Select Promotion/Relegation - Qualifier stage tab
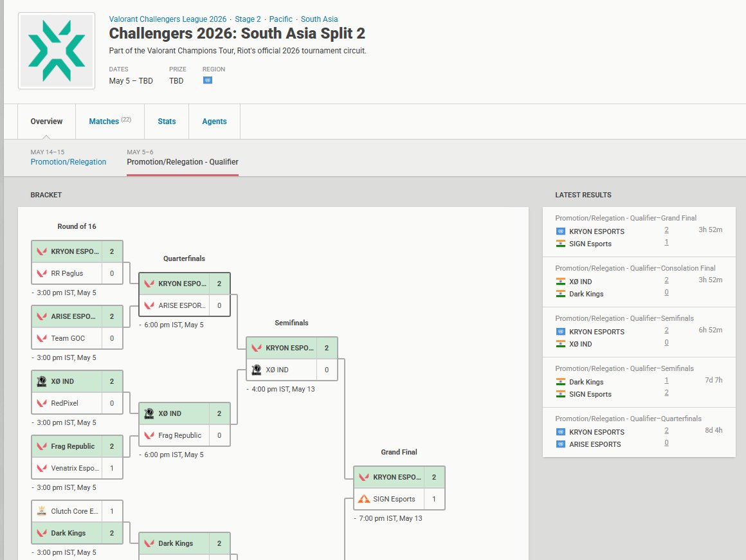The width and height of the screenshot is (746, 560). [x=183, y=158]
